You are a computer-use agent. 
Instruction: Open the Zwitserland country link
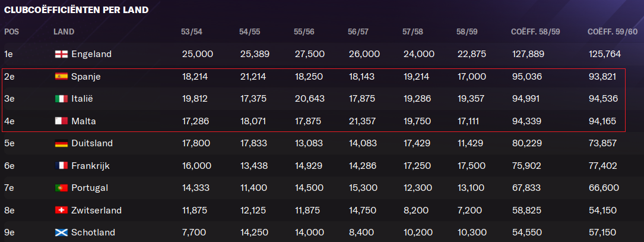(x=97, y=210)
